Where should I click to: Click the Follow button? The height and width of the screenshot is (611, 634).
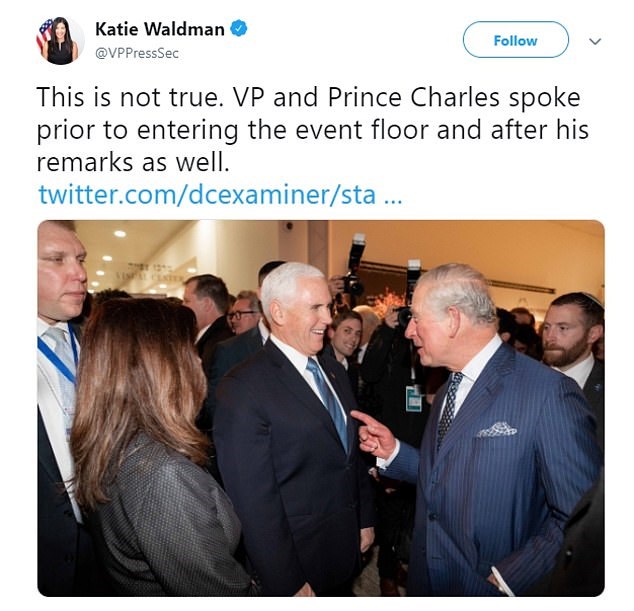coord(516,40)
